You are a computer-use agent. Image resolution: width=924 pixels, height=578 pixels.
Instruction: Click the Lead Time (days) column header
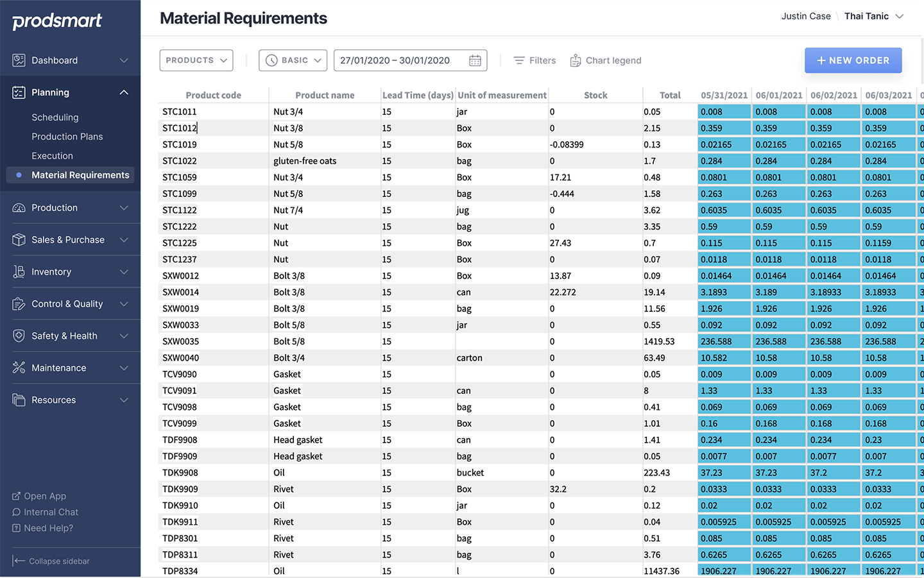[x=418, y=95]
